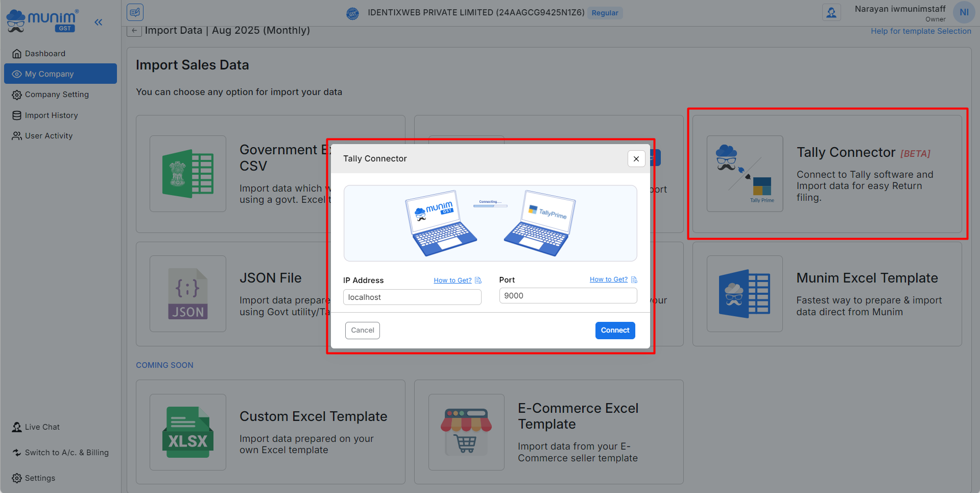Screen dimensions: 980x493
Task: Collapse the sidebar with double chevron
Action: point(99,22)
